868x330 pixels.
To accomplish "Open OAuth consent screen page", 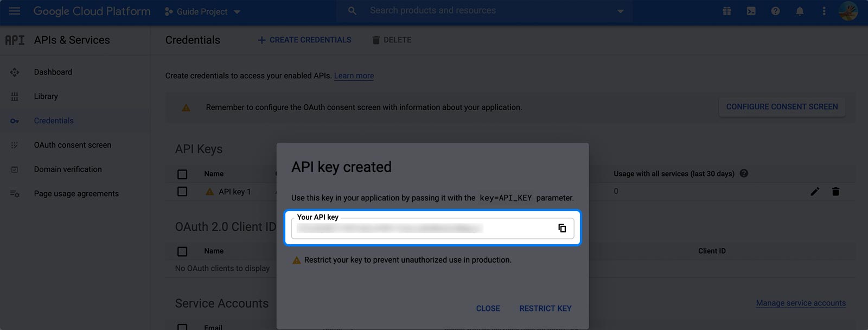I will 72,145.
